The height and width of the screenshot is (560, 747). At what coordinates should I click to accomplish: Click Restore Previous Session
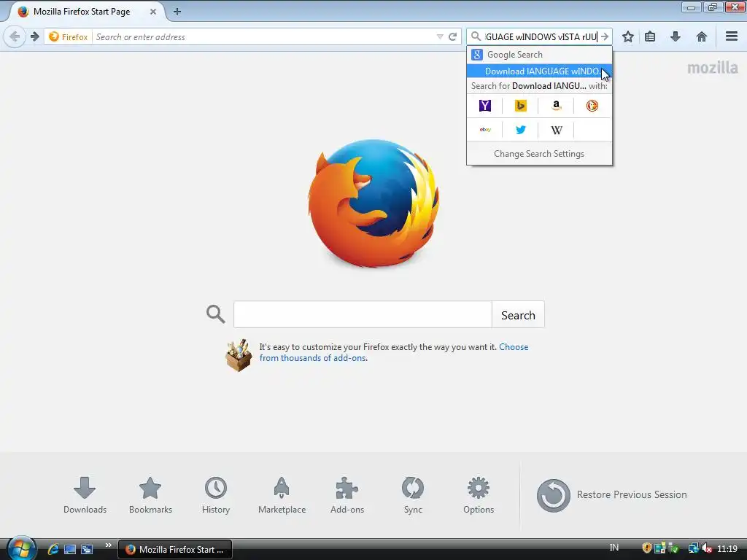pyautogui.click(x=612, y=495)
